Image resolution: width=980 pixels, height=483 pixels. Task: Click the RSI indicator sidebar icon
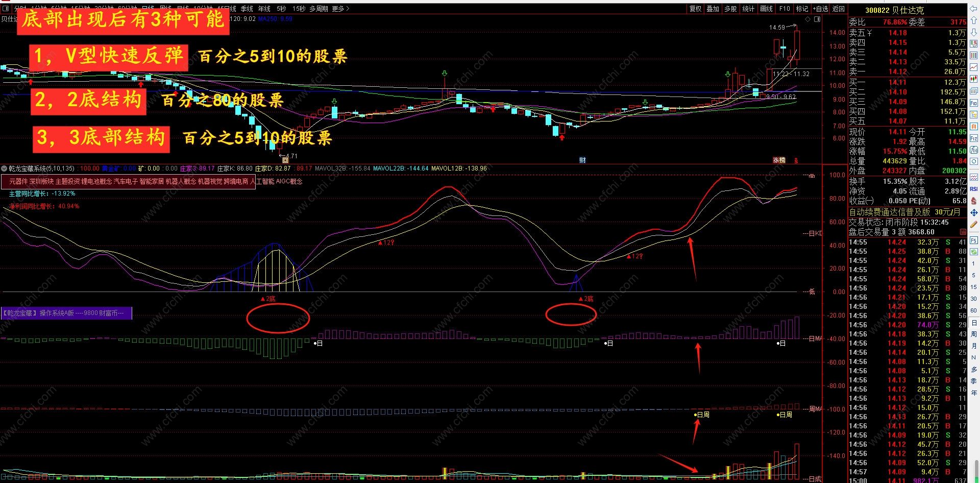(x=974, y=189)
